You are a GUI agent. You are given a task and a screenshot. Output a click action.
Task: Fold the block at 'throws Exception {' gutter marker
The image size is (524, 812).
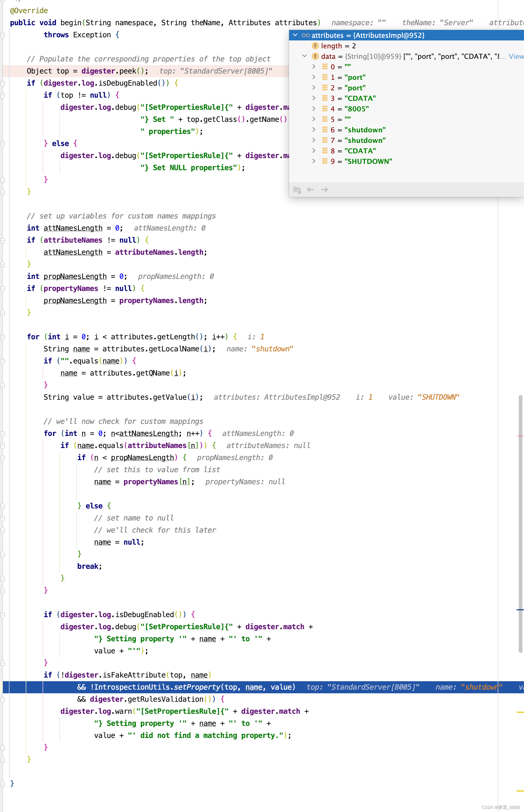(3, 35)
